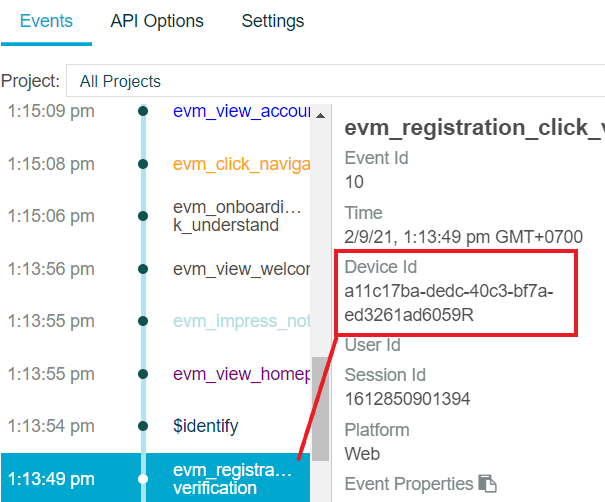Open the Settings tab

click(x=273, y=21)
